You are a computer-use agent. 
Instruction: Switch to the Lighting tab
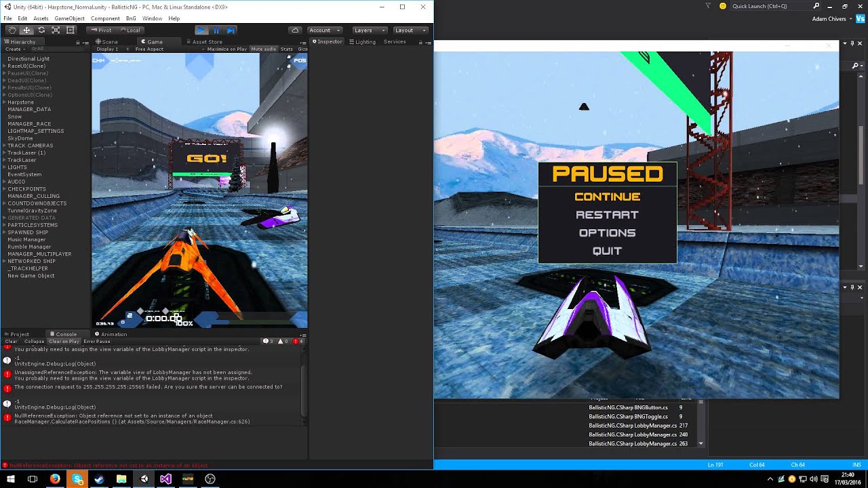pyautogui.click(x=361, y=42)
